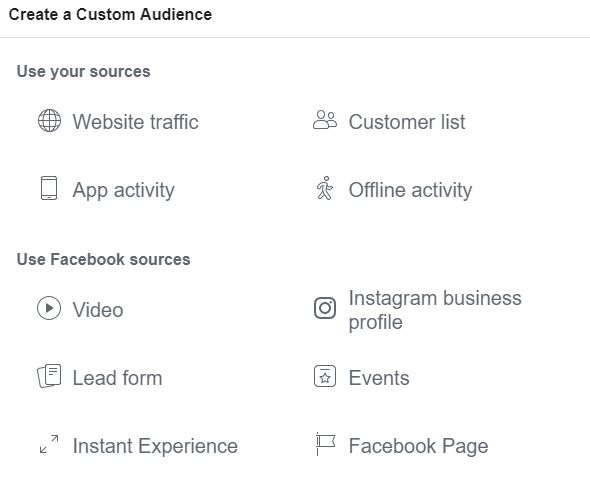Open the Lead form audience option
The width and height of the screenshot is (590, 482).
[x=117, y=378]
